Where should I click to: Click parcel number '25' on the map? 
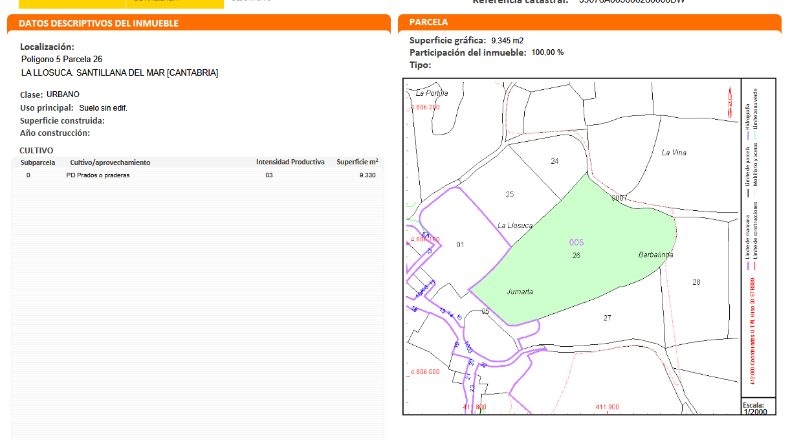pyautogui.click(x=509, y=194)
